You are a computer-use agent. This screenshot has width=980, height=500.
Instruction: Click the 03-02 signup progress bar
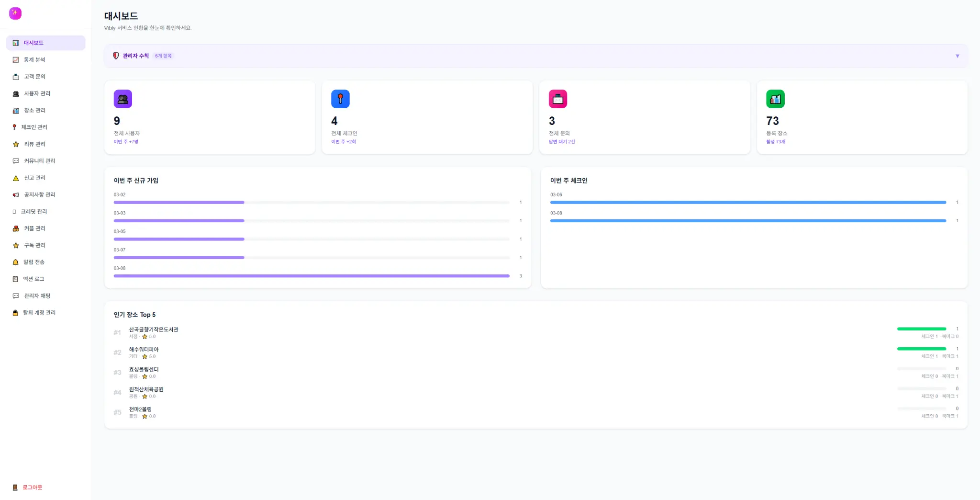coord(312,203)
